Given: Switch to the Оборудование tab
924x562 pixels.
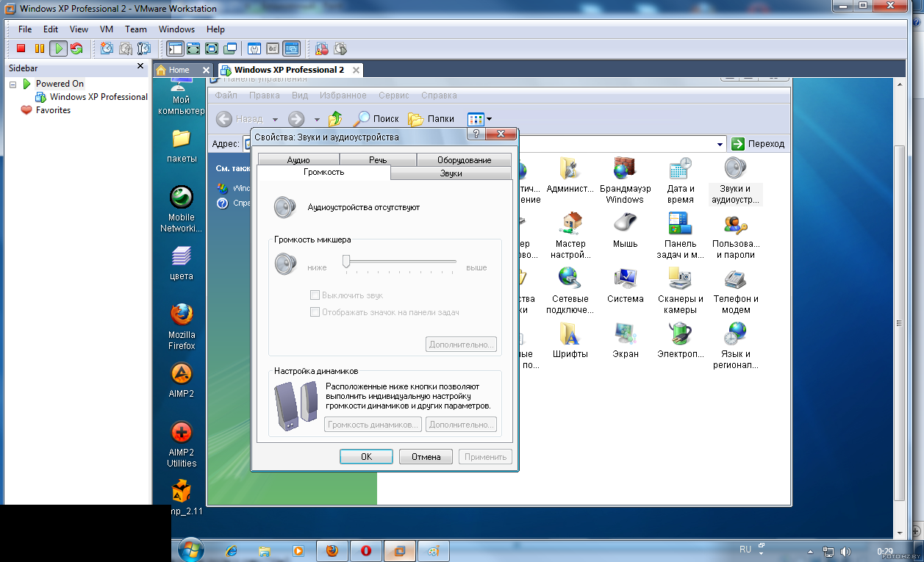Looking at the screenshot, I should pyautogui.click(x=464, y=160).
